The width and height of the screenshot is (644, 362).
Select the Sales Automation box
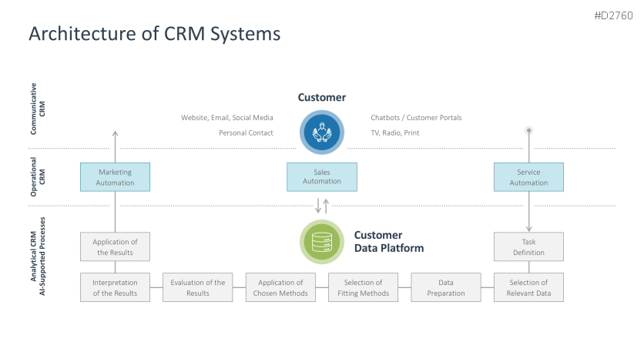pyautogui.click(x=322, y=177)
